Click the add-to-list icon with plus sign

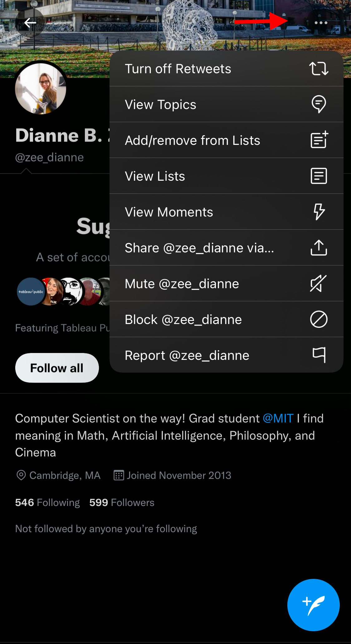point(319,140)
